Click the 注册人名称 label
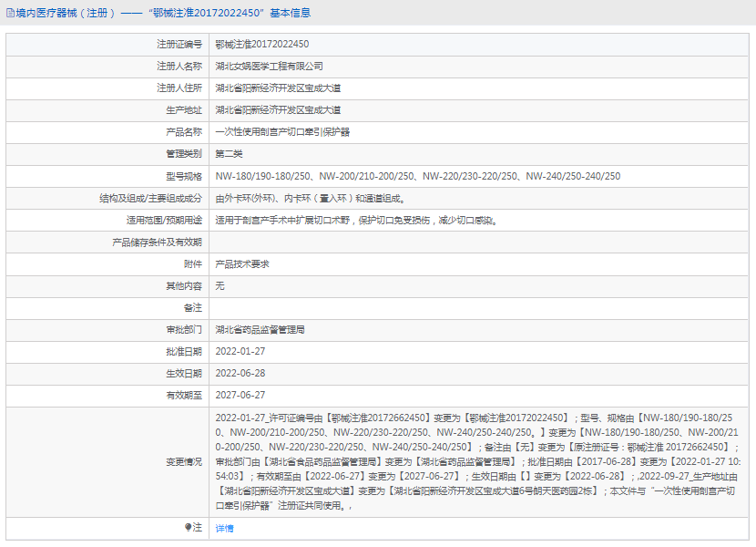 tap(179, 67)
